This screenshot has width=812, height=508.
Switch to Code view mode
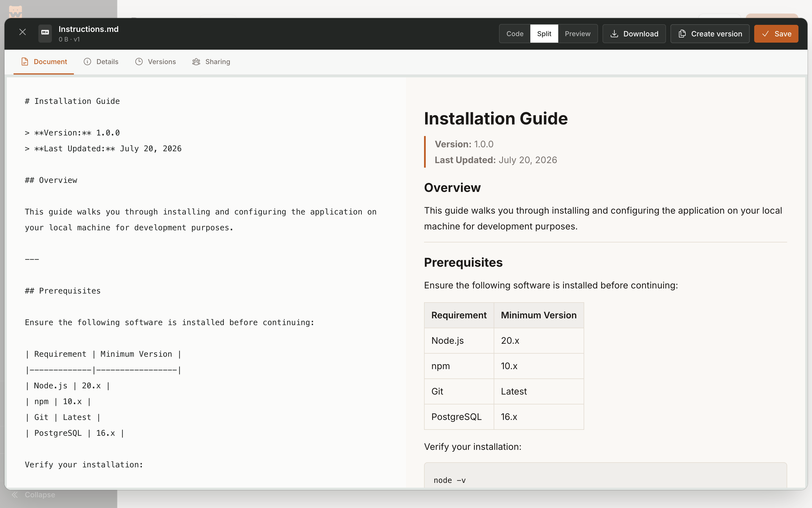(x=515, y=34)
